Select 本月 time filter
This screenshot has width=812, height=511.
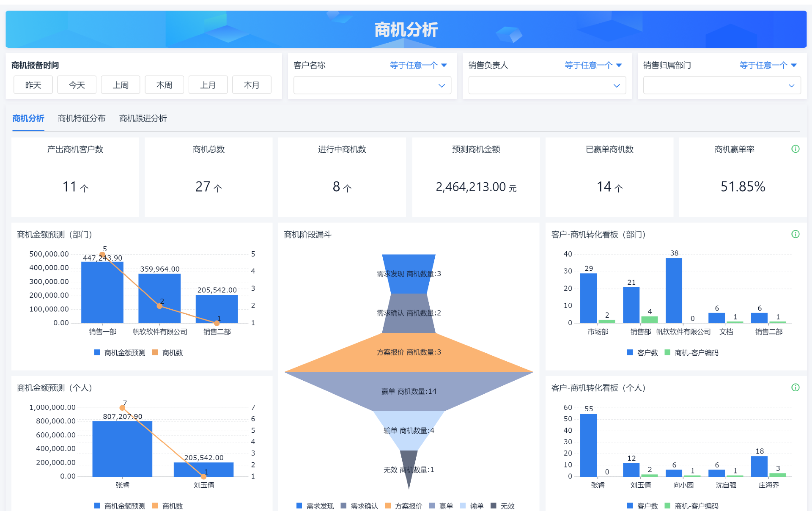252,85
